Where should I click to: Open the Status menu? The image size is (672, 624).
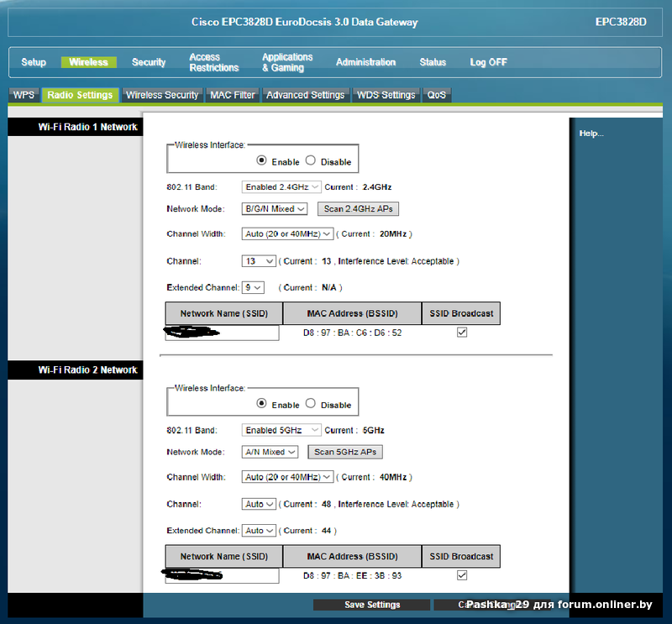pos(433,62)
